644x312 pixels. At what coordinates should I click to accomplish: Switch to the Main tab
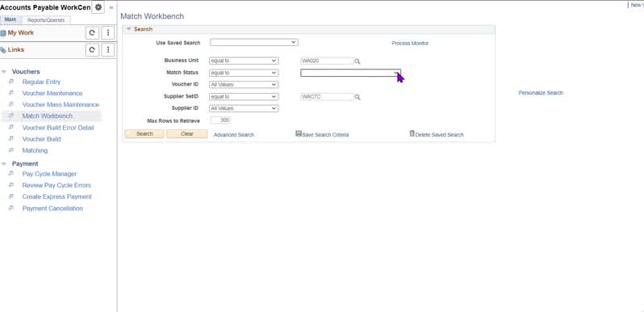[10, 19]
